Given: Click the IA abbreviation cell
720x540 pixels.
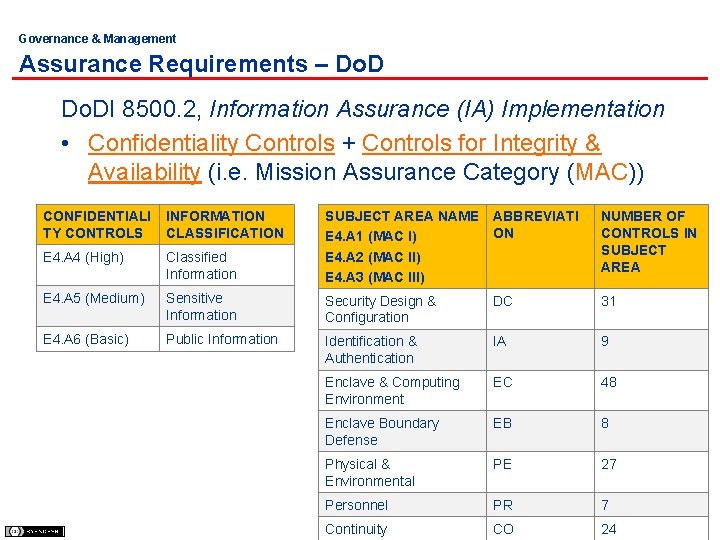Looking at the screenshot, I should pos(540,349).
